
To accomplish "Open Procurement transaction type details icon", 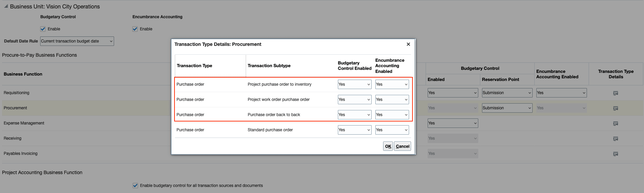I will coord(615,108).
